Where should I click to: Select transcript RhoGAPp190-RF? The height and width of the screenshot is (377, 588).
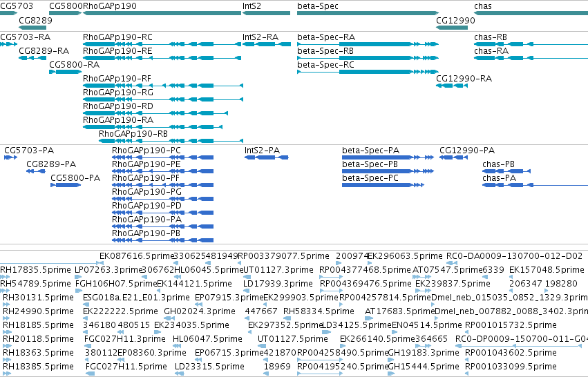[x=117, y=79]
